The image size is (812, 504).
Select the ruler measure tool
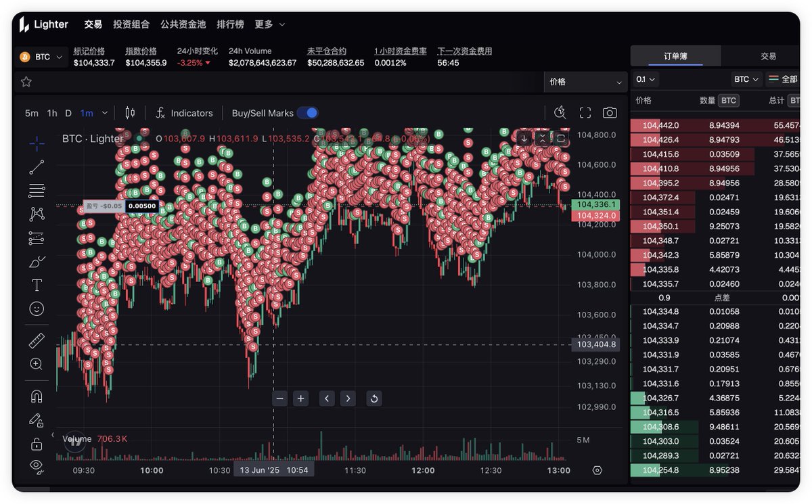click(x=37, y=340)
